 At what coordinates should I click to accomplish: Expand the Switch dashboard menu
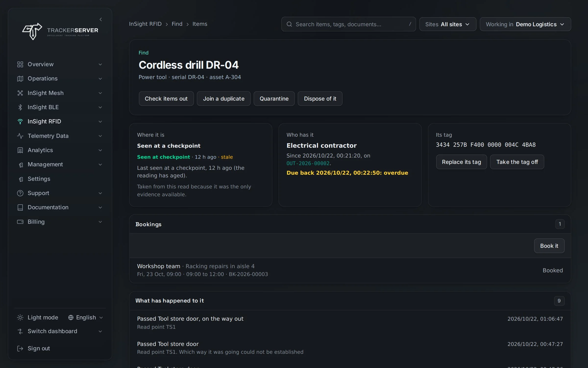click(x=60, y=331)
